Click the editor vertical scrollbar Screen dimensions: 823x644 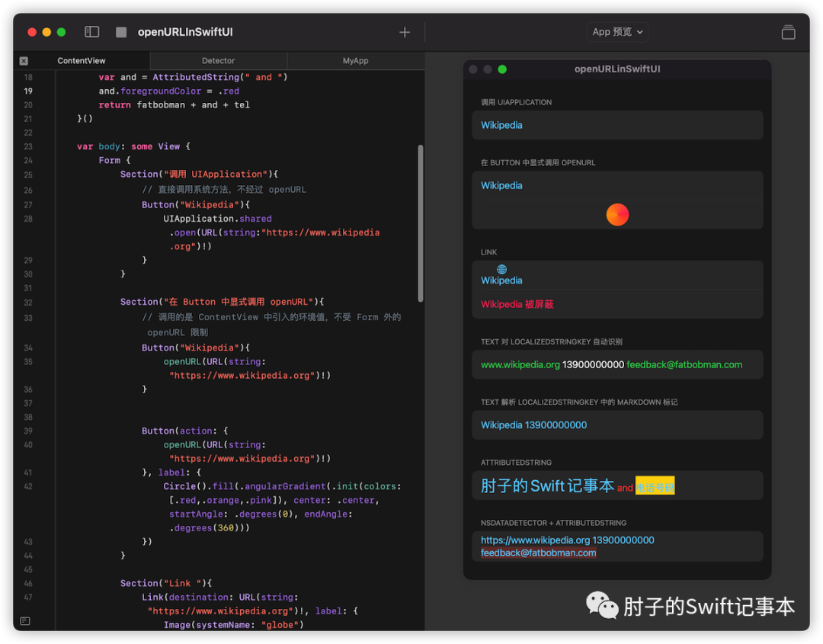[x=421, y=223]
